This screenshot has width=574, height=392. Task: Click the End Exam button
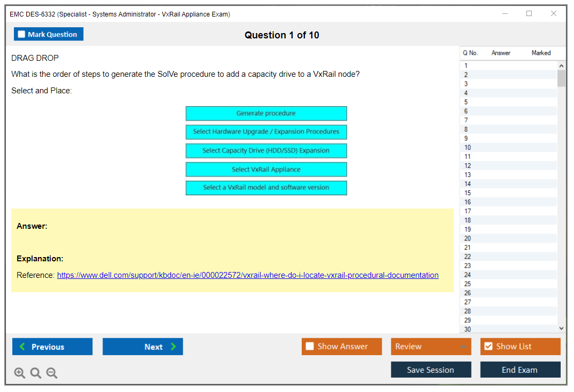point(520,370)
